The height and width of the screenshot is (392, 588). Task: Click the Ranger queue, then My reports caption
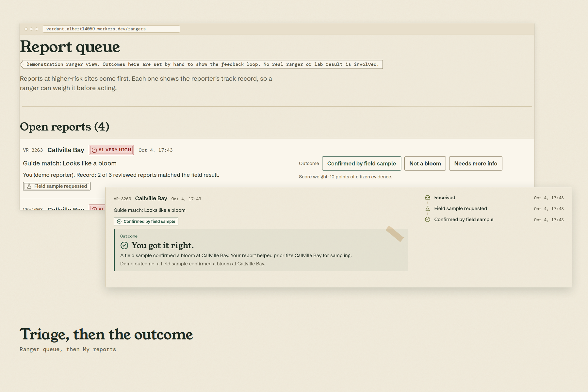(x=68, y=349)
